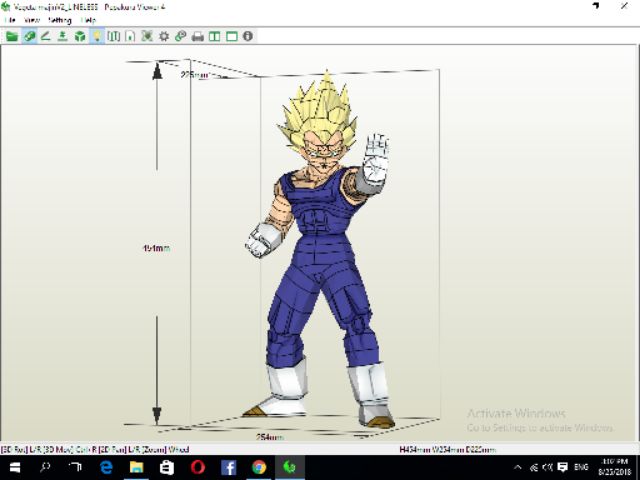This screenshot has width=640, height=480.
Task: Click the printer icon to print
Action: (x=198, y=37)
